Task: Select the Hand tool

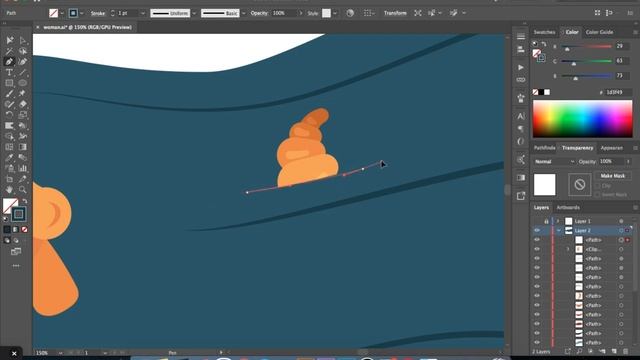Action: point(9,189)
